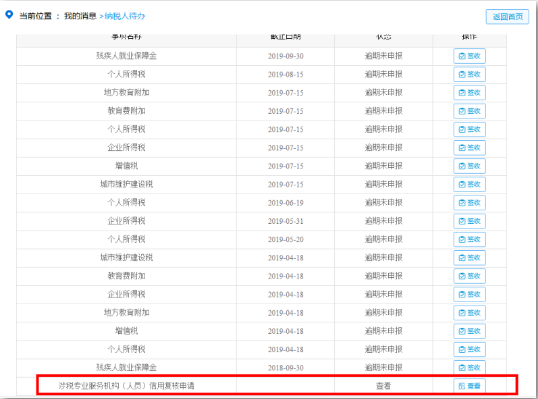Click the 截止日期 column header

pyautogui.click(x=285, y=36)
